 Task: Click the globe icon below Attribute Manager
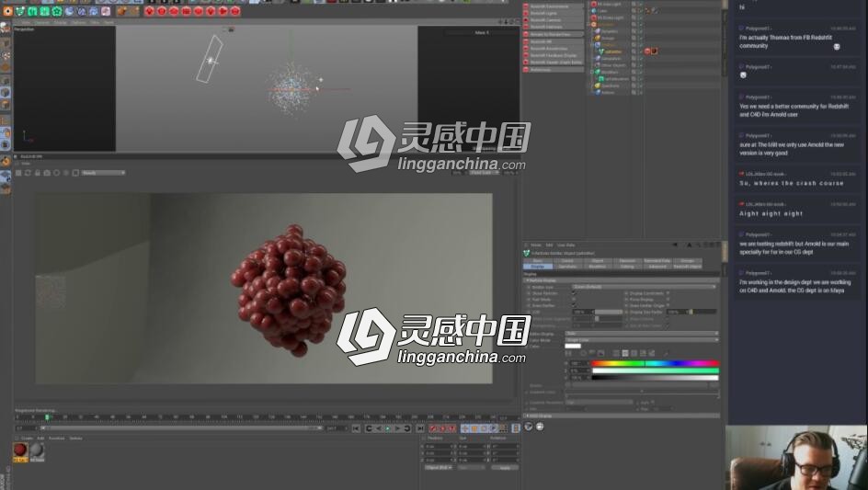(529, 427)
